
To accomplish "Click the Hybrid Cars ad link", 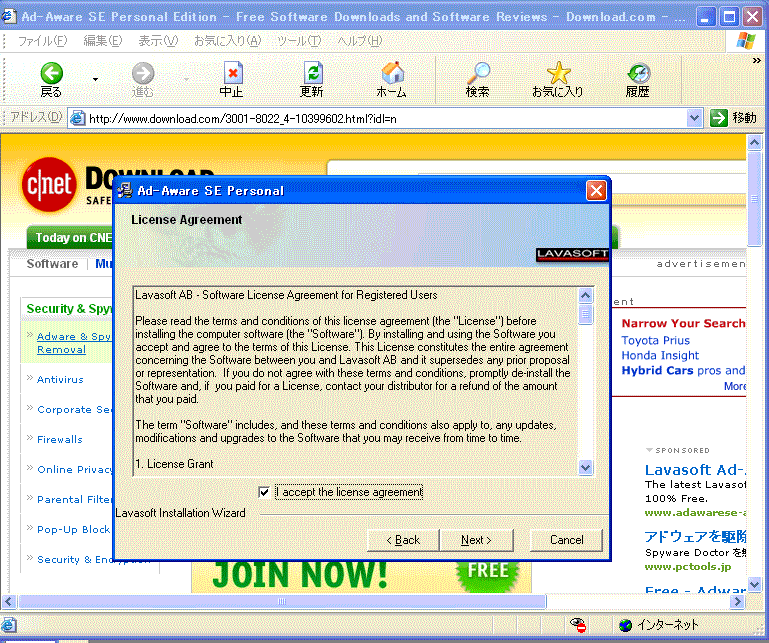I will point(657,370).
